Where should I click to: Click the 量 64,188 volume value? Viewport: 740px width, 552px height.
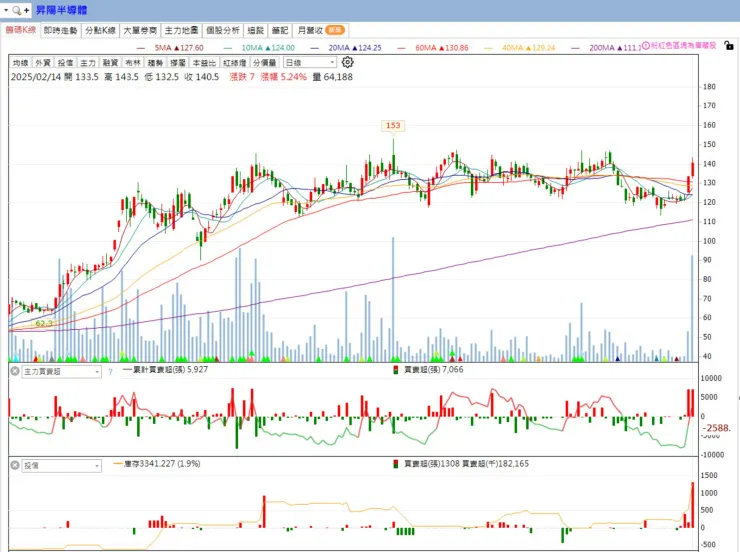[x=332, y=77]
